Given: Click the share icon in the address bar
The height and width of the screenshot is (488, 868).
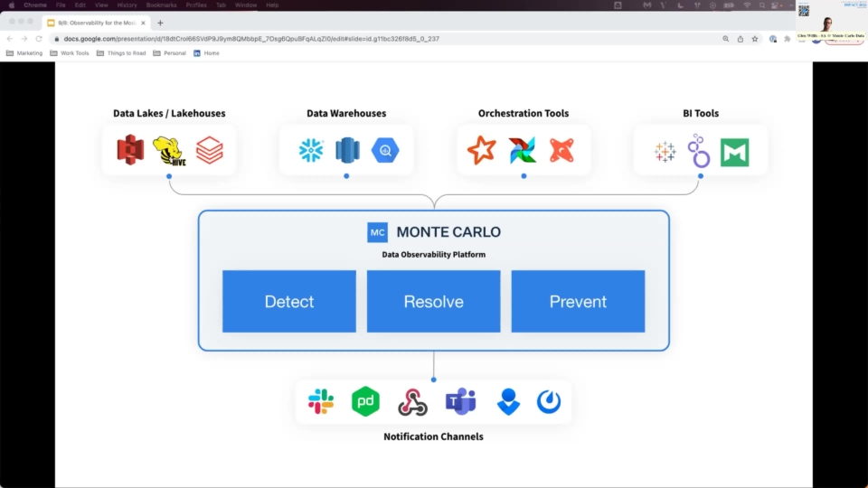Looking at the screenshot, I should (741, 39).
